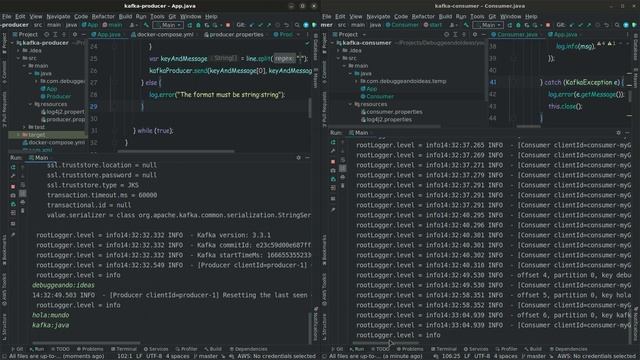Start debug in kafka-consumer toolbar
This screenshot has height=360, width=640.
[518, 25]
